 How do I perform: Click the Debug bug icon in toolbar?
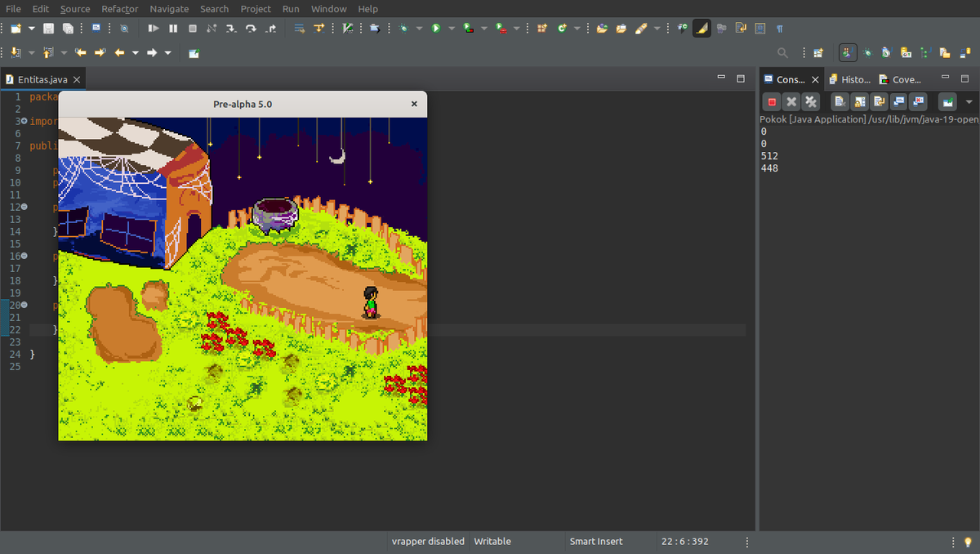coord(403,29)
